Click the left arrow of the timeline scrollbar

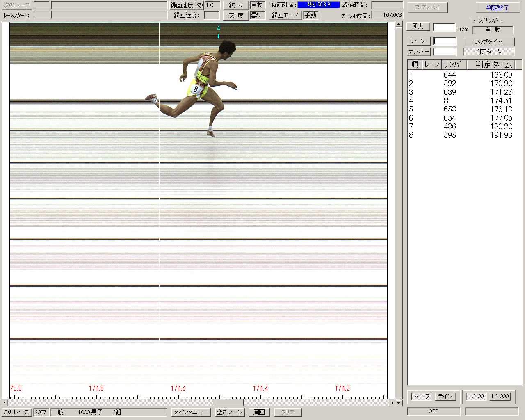5,403
